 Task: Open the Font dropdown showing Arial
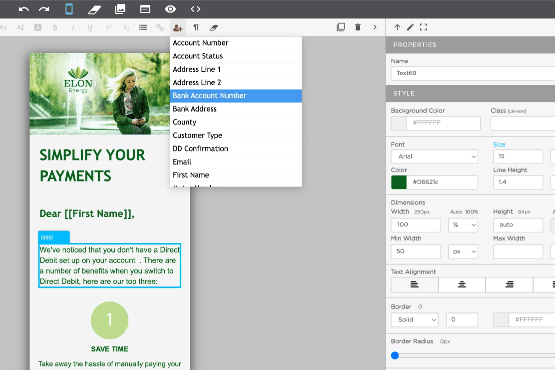coord(434,156)
